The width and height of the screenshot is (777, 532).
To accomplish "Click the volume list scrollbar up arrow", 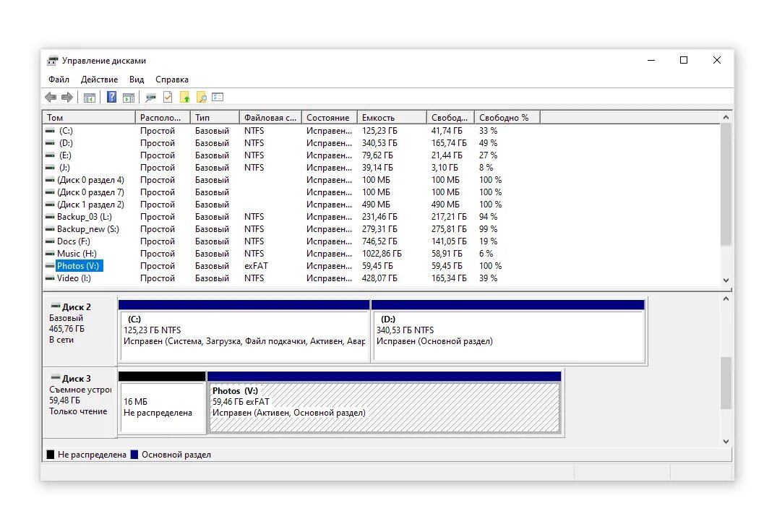I will tap(726, 117).
